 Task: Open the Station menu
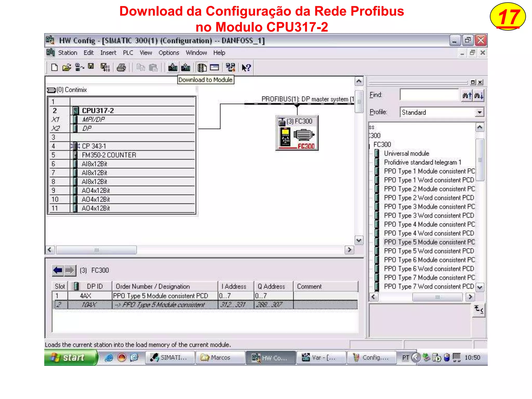coord(68,53)
